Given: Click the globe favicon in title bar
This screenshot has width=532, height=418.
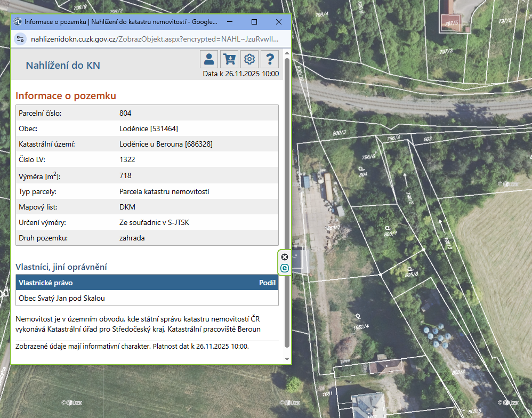Looking at the screenshot, I should click(18, 22).
